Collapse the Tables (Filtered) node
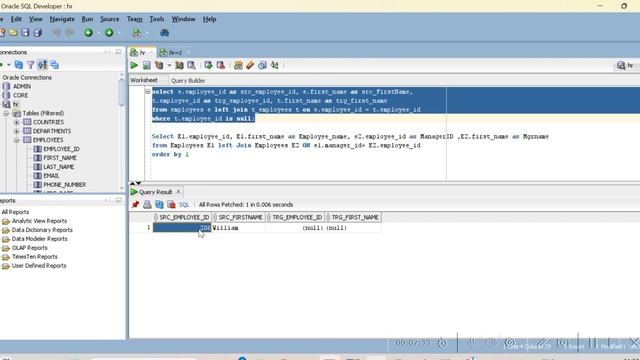 pos(6,113)
